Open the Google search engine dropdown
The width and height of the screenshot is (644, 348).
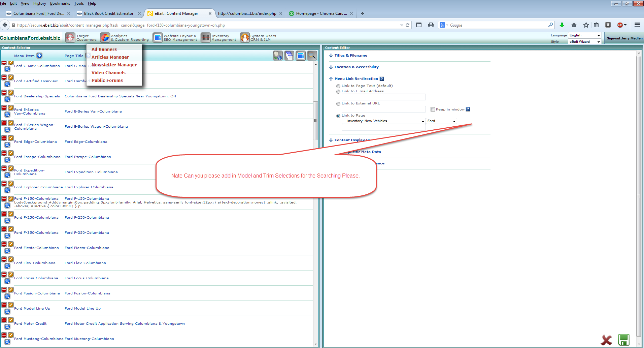point(443,25)
